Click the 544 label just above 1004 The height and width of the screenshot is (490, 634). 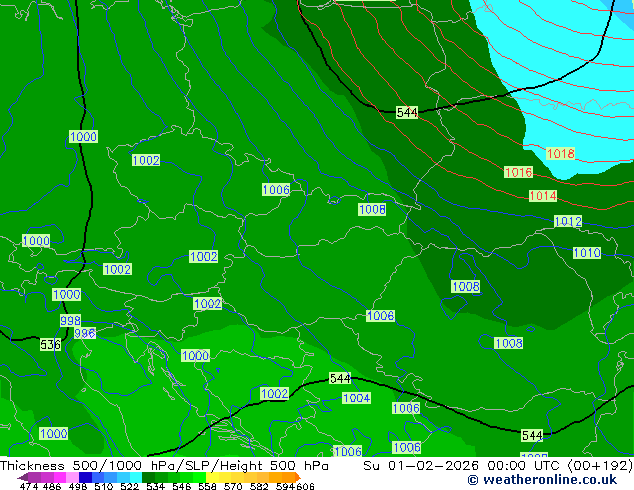[340, 378]
